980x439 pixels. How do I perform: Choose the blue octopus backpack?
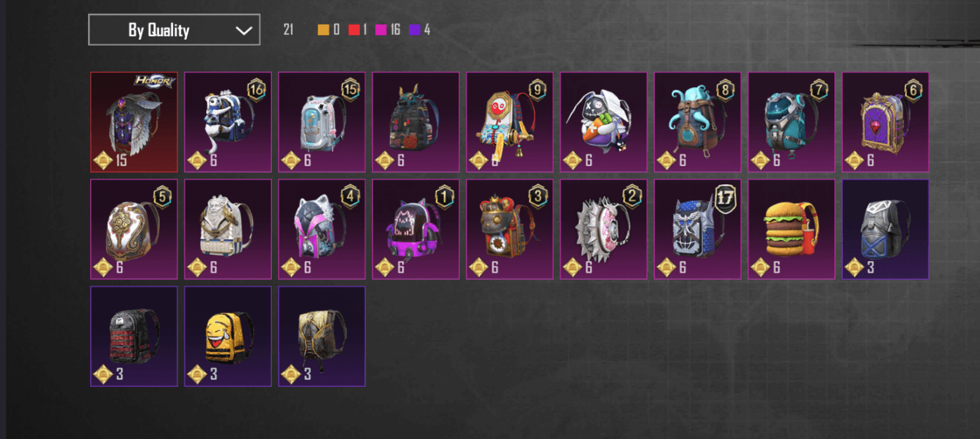coord(697,122)
